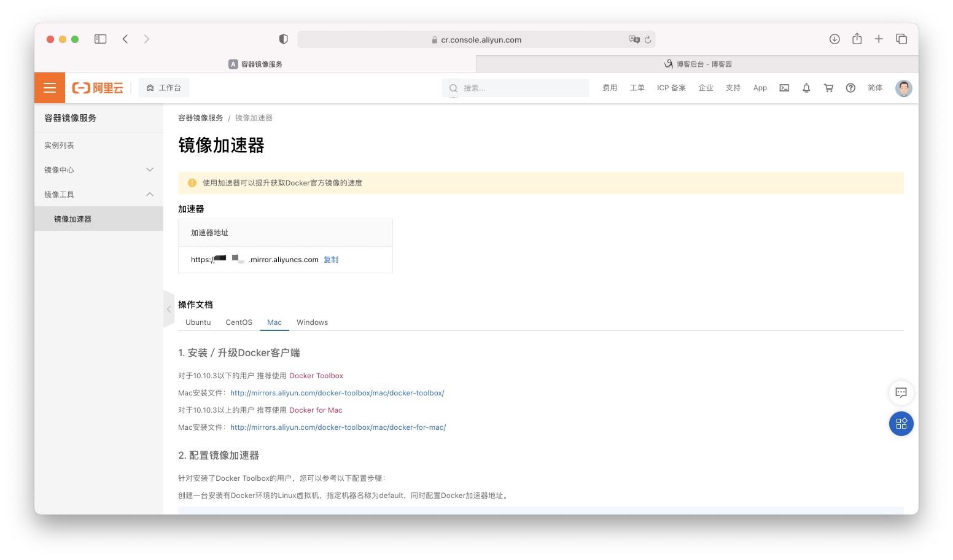
Task: Click the translate page icon in address bar
Action: (634, 39)
